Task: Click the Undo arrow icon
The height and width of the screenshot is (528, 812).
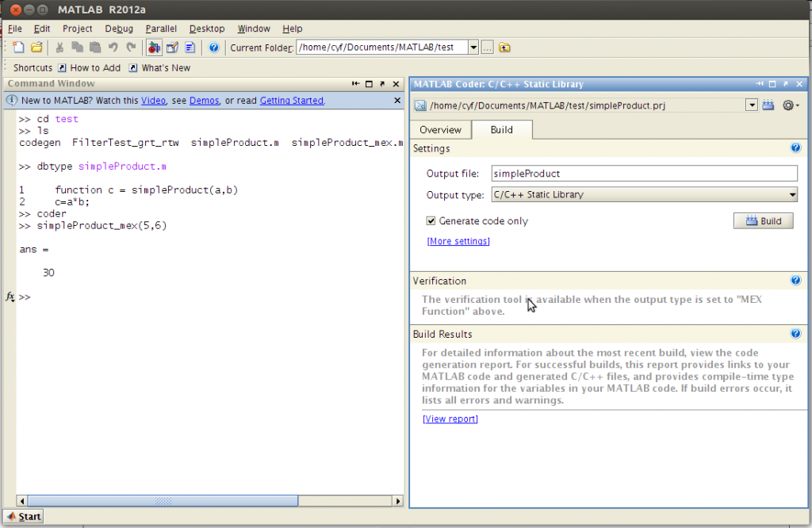Action: pyautogui.click(x=113, y=47)
